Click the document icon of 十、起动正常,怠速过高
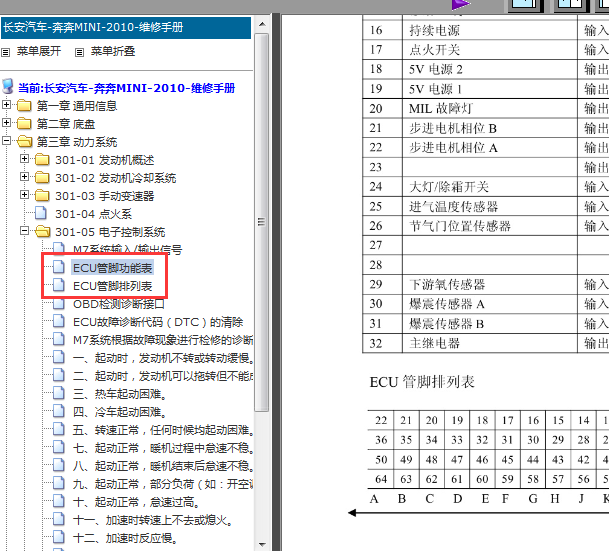 [x=59, y=501]
